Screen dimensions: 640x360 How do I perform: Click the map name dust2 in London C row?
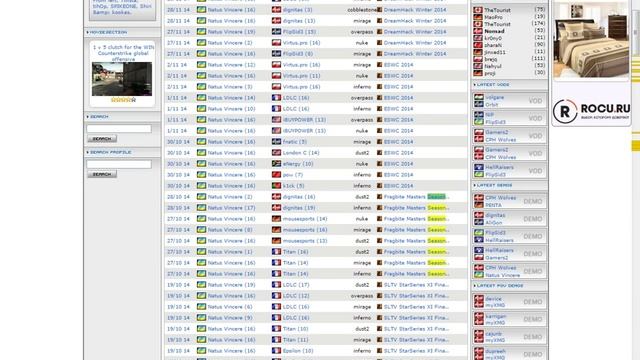[362, 153]
